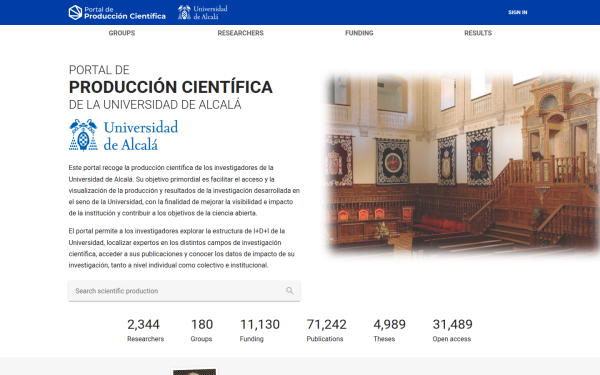Open the 2,344 Researchers statistic
This screenshot has height=375, width=600.
coord(145,330)
